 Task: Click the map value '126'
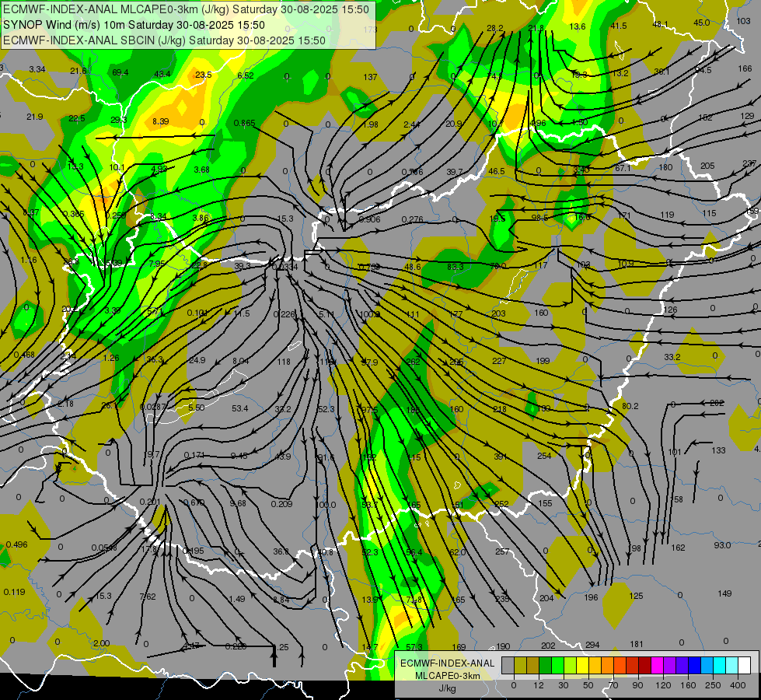pyautogui.click(x=670, y=310)
